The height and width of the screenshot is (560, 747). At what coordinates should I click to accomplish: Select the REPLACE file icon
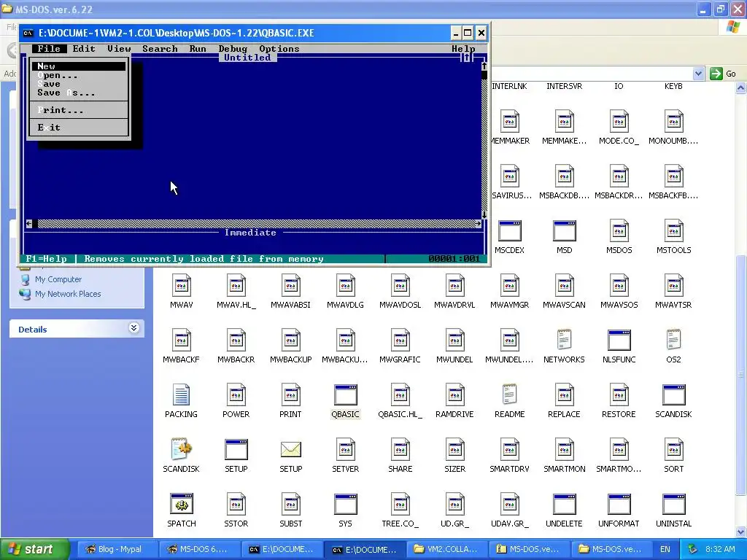click(x=564, y=394)
